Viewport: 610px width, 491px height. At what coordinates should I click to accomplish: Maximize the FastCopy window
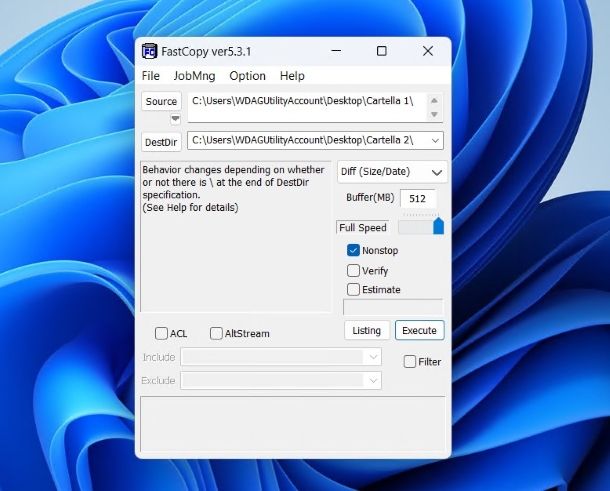382,51
